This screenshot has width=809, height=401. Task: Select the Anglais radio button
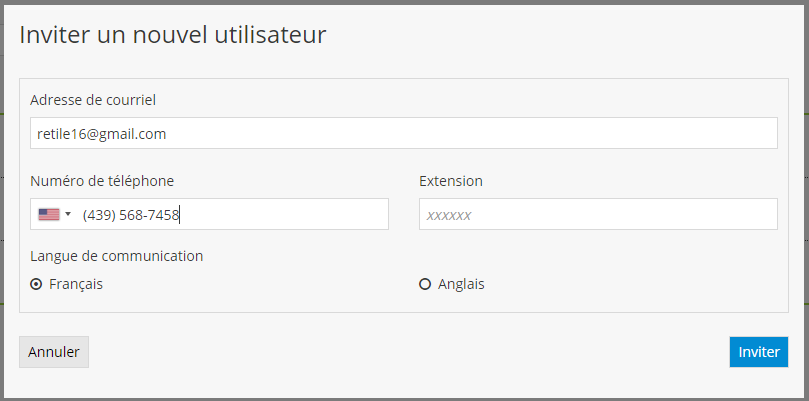click(x=425, y=284)
